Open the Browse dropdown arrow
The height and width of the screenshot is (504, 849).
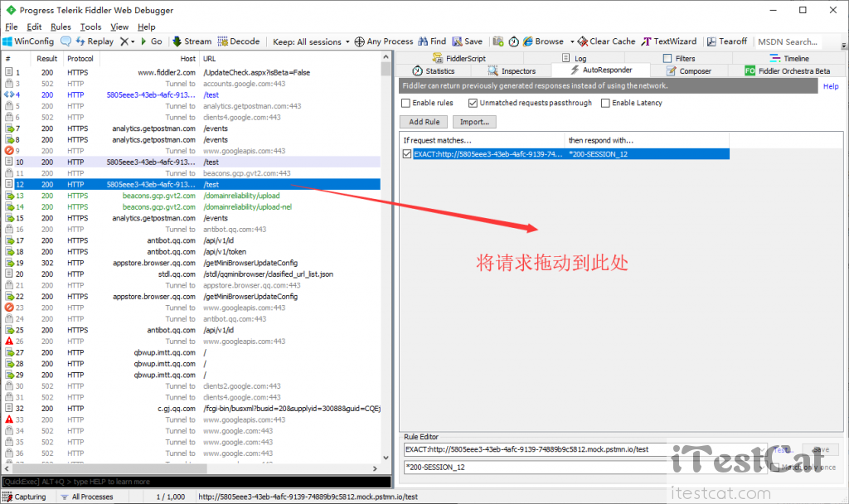(572, 41)
